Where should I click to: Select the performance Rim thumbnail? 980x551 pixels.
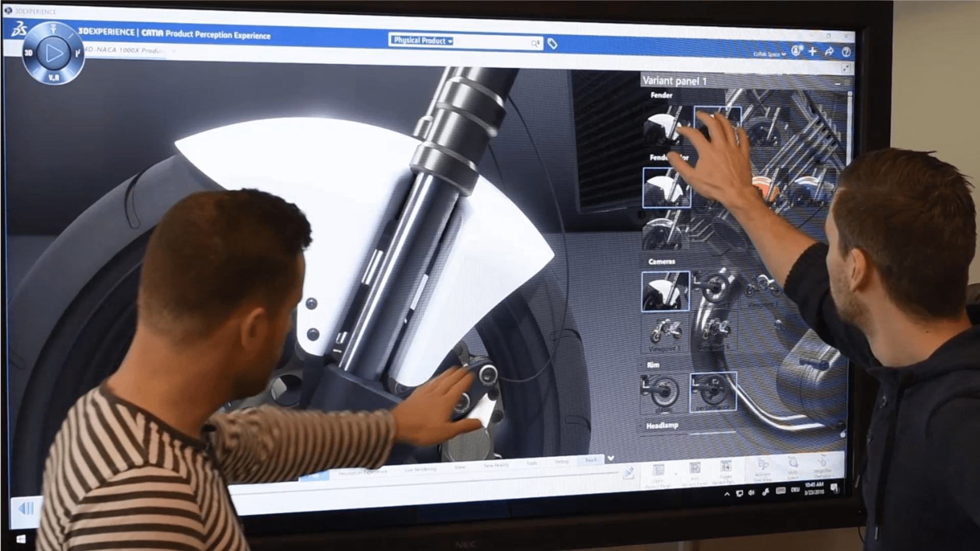click(x=713, y=392)
